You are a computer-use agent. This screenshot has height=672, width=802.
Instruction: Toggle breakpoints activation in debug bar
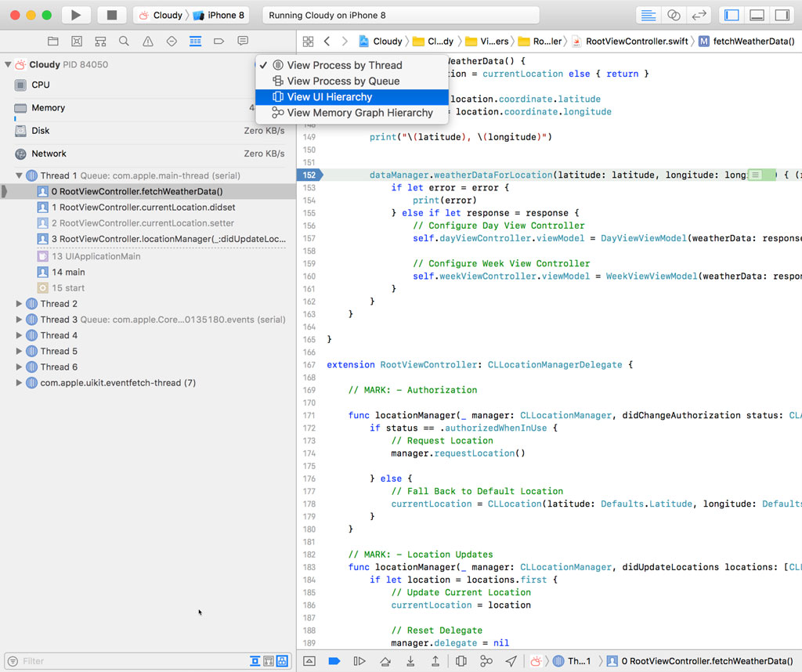(334, 661)
